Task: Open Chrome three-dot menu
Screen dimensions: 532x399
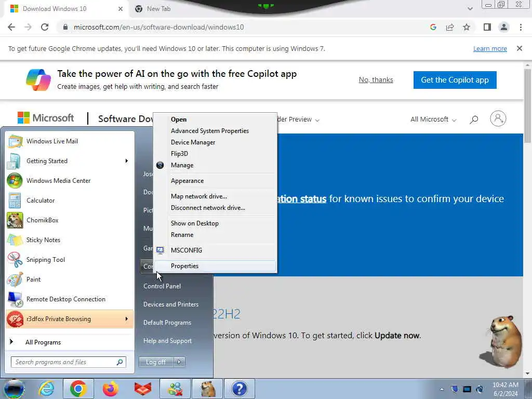Action: (x=521, y=27)
